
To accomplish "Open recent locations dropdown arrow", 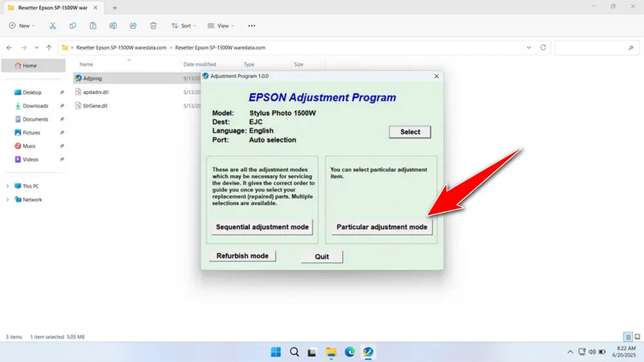I will (37, 48).
